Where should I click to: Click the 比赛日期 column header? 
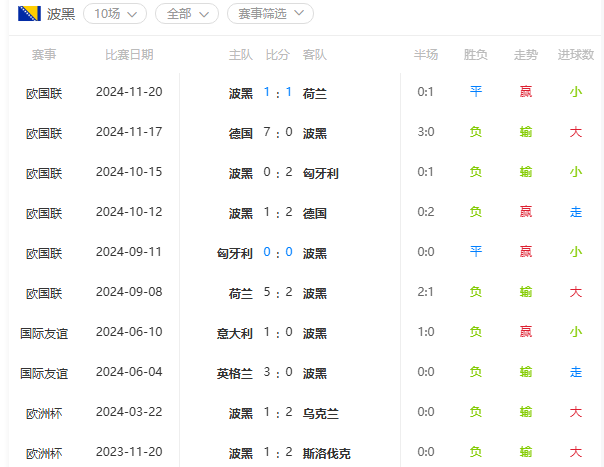pos(129,55)
